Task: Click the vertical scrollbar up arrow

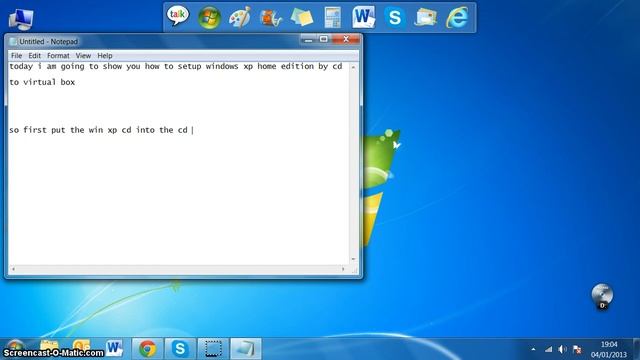Action: click(353, 67)
